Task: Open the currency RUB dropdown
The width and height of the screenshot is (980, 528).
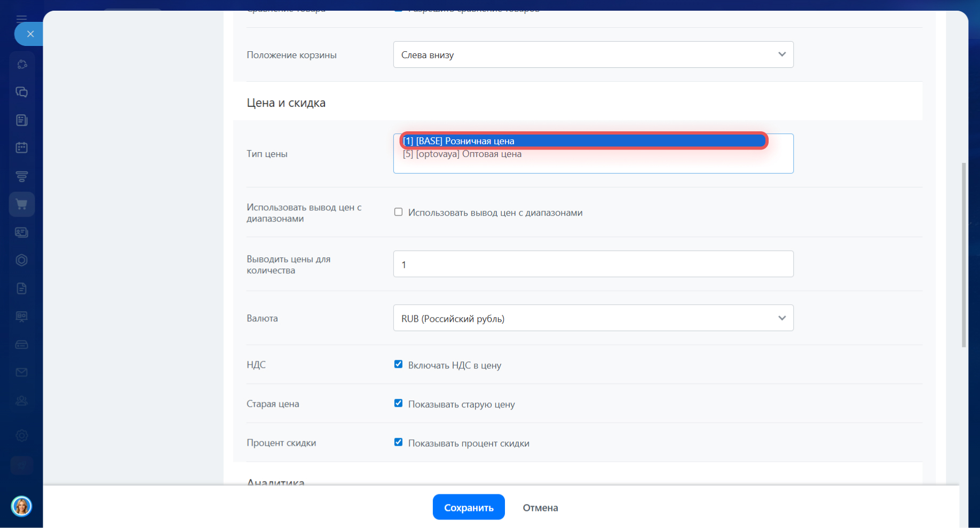Action: click(593, 318)
